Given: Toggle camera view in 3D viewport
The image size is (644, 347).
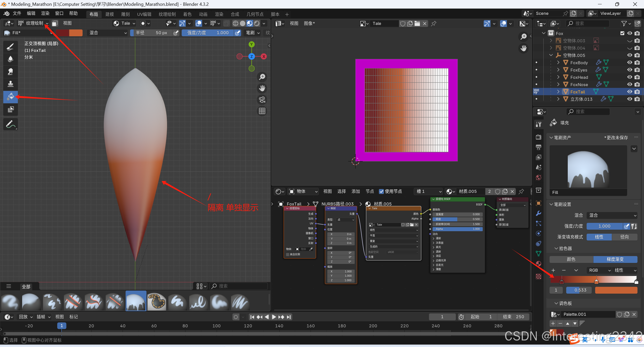Looking at the screenshot, I should pyautogui.click(x=262, y=100).
